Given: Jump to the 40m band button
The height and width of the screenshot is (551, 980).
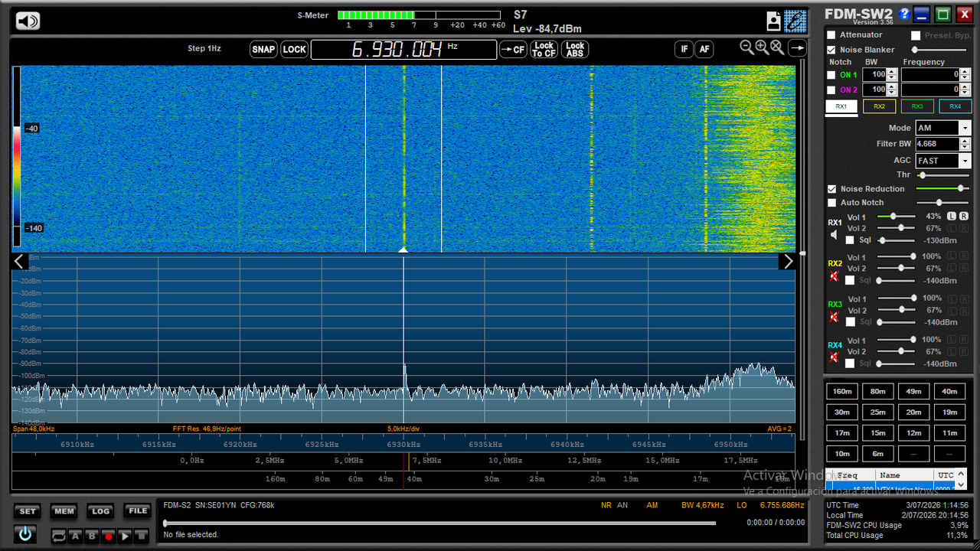Looking at the screenshot, I should click(x=949, y=391).
